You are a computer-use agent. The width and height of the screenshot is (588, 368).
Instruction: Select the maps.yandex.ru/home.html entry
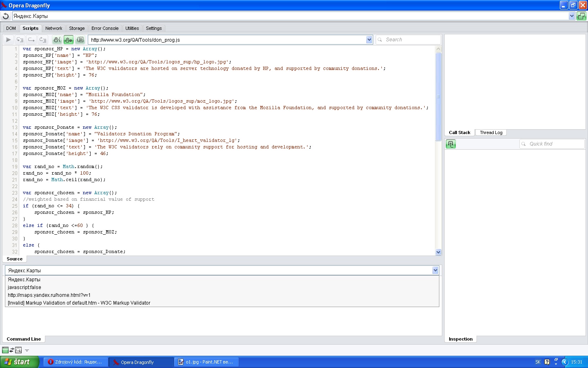point(49,295)
